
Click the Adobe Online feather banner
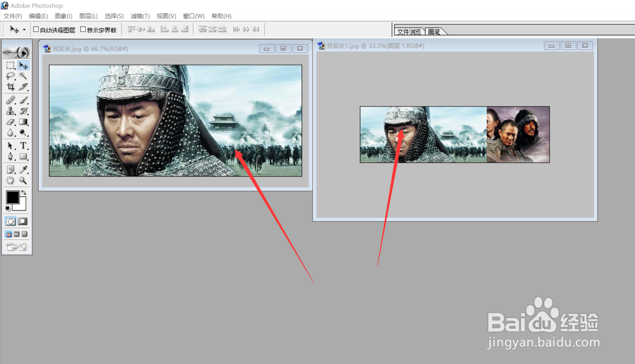point(16,52)
